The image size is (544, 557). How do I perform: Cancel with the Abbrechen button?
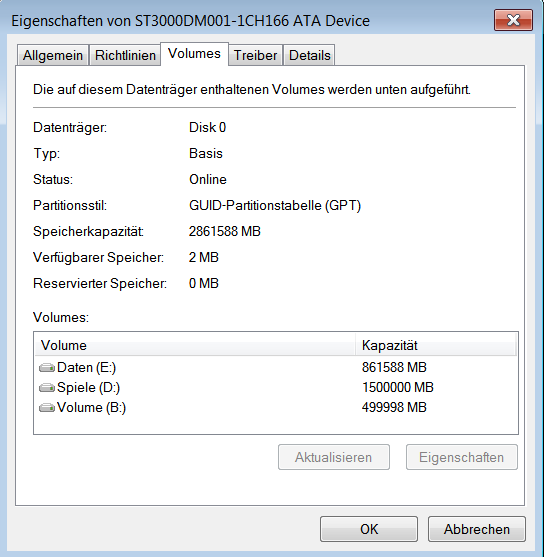pos(476,529)
